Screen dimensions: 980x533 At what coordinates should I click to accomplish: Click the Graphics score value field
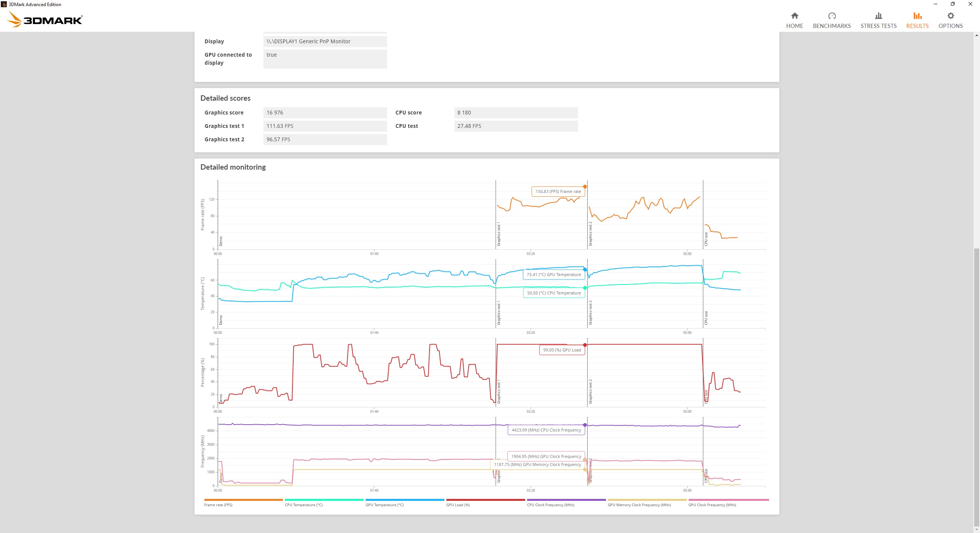pyautogui.click(x=325, y=113)
